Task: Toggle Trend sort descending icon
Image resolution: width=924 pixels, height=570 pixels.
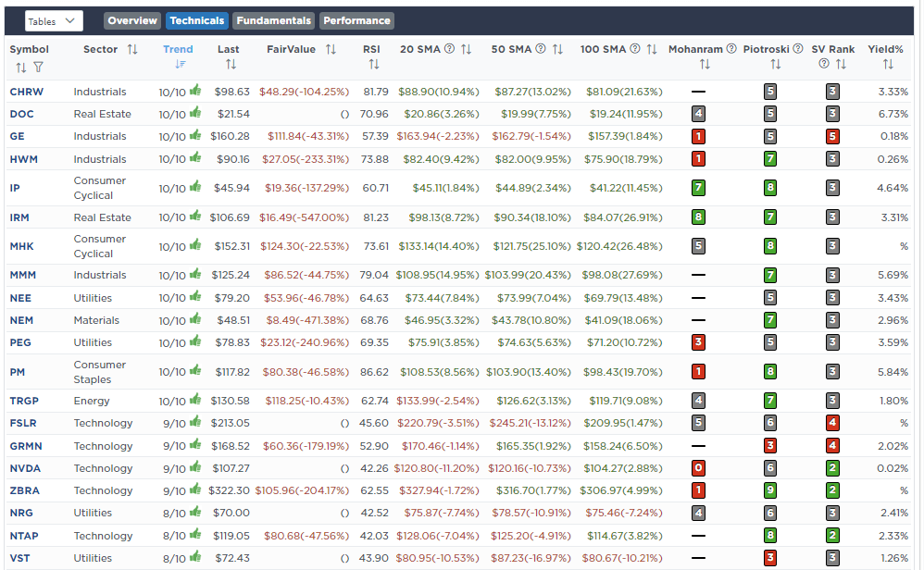Action: pyautogui.click(x=181, y=64)
